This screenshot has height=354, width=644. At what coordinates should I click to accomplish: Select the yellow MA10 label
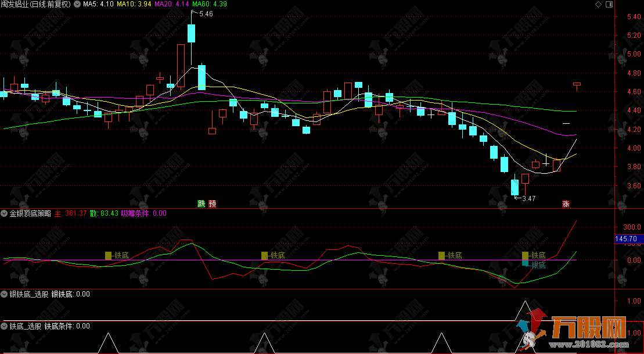134,4
